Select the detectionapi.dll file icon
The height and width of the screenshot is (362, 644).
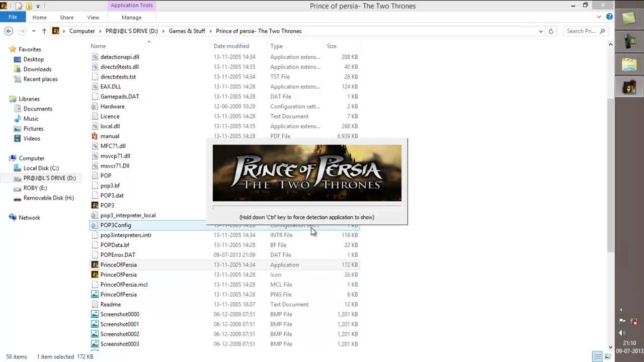pyautogui.click(x=95, y=57)
